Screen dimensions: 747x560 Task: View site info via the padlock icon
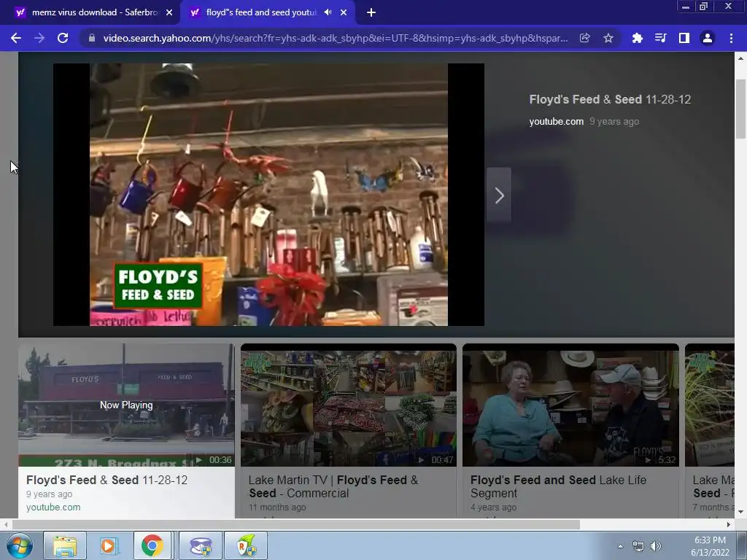(x=92, y=38)
